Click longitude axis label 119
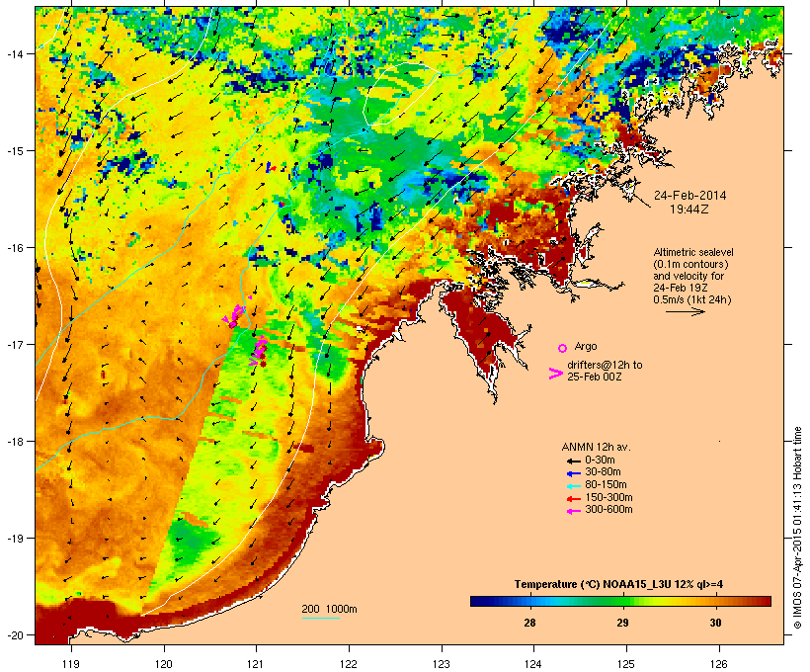The height and width of the screenshot is (672, 810). pos(71,664)
